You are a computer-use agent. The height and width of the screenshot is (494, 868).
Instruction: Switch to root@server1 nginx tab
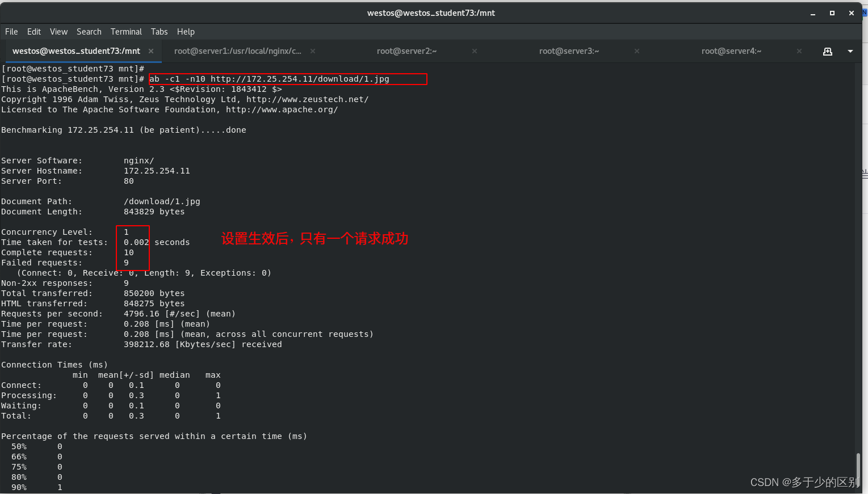pyautogui.click(x=238, y=51)
